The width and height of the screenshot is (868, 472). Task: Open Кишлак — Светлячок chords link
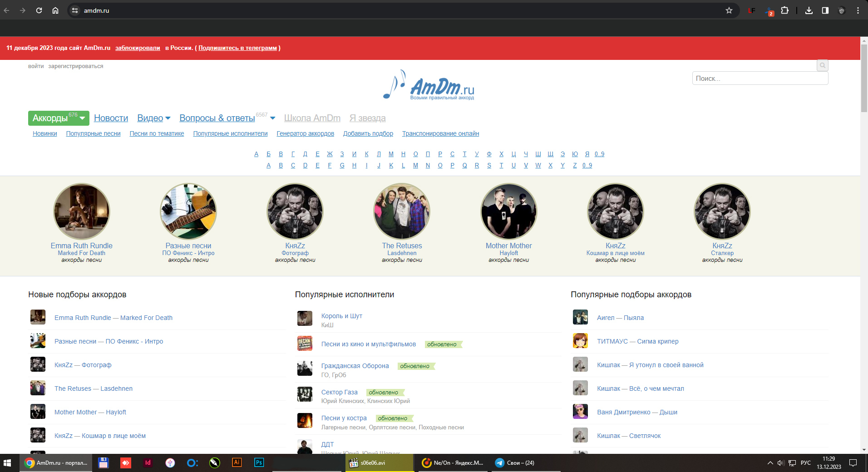629,436
